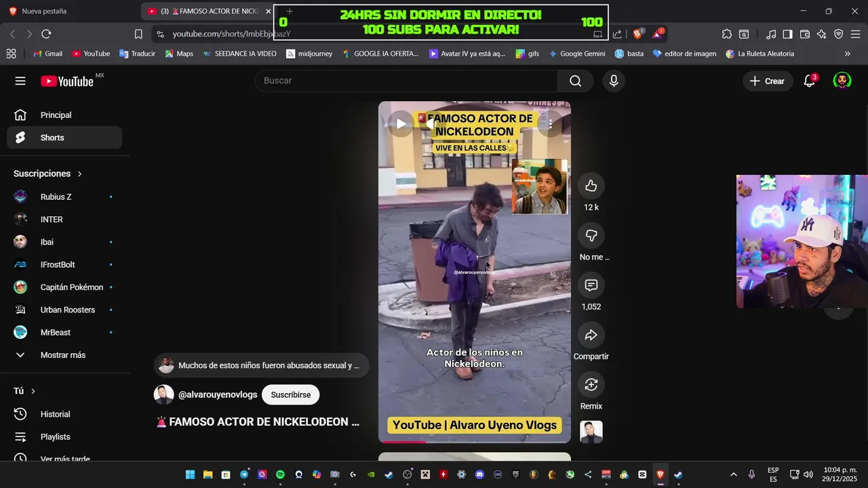Switch to the Nueva pestaña tab
Image resolution: width=868 pixels, height=488 pixels.
[x=71, y=12]
